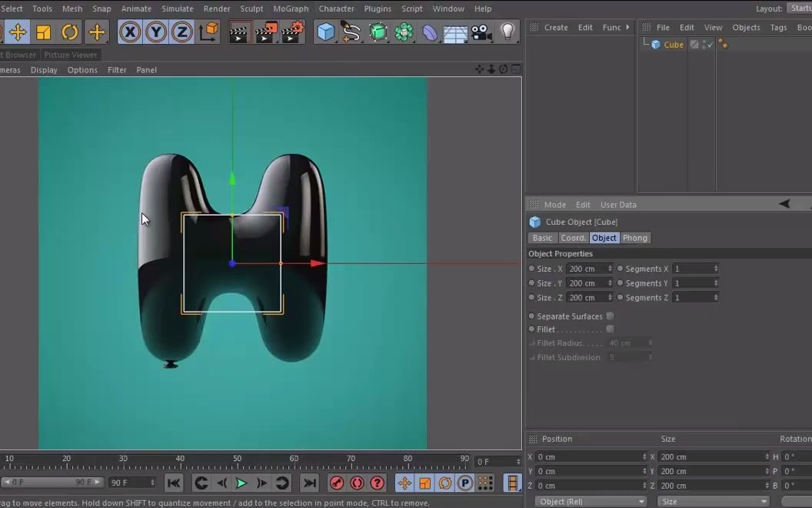Screen dimensions: 812x508
Task: Expand the Size mode dropdown
Action: [x=715, y=501]
